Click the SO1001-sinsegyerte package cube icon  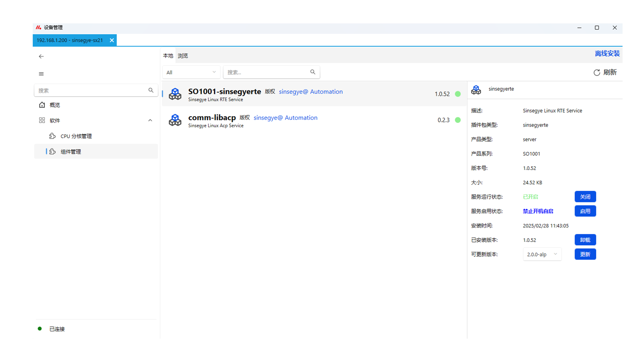(x=175, y=94)
